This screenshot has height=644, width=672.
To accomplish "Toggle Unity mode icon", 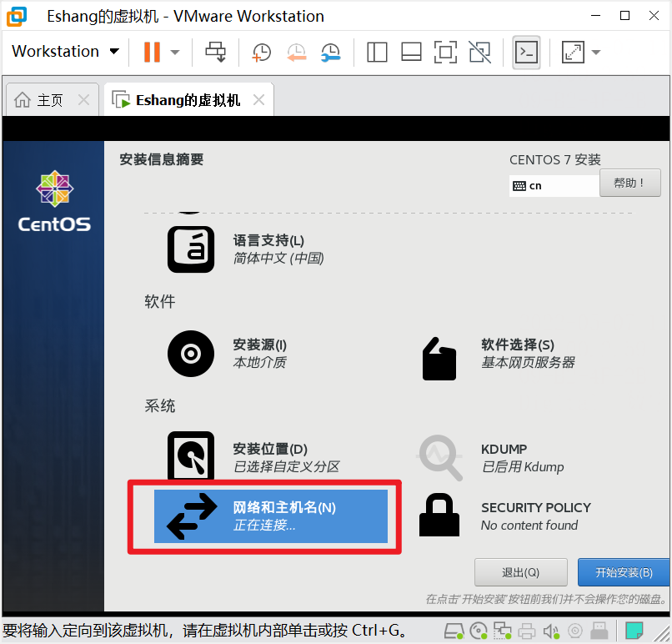I will tap(479, 52).
